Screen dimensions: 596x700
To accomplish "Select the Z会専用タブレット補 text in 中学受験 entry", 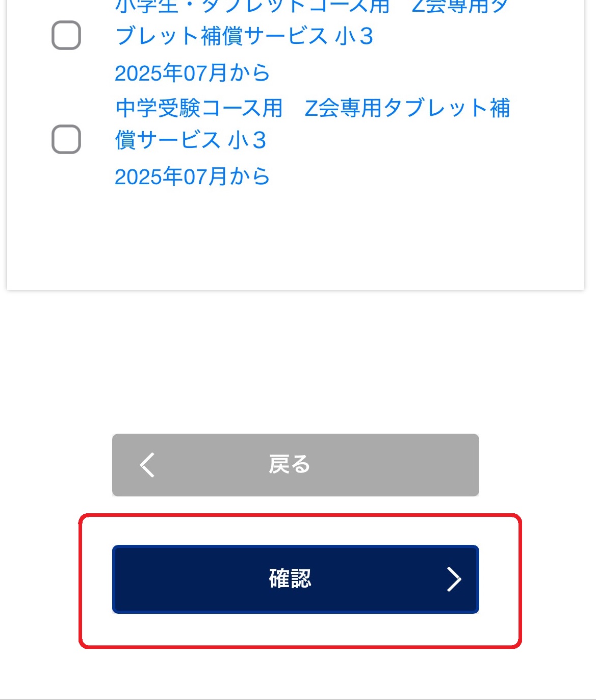I will click(x=407, y=108).
